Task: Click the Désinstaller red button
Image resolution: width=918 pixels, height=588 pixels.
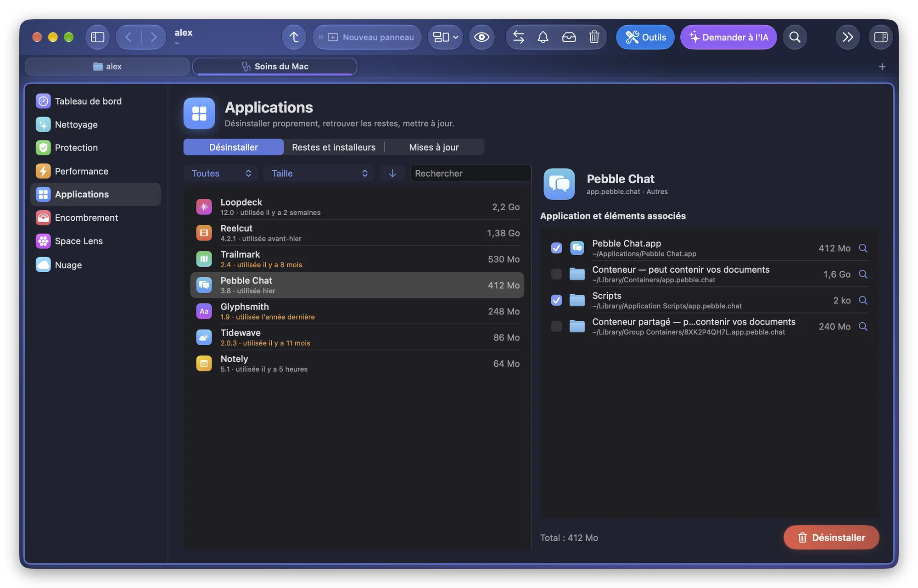Action: coord(831,538)
